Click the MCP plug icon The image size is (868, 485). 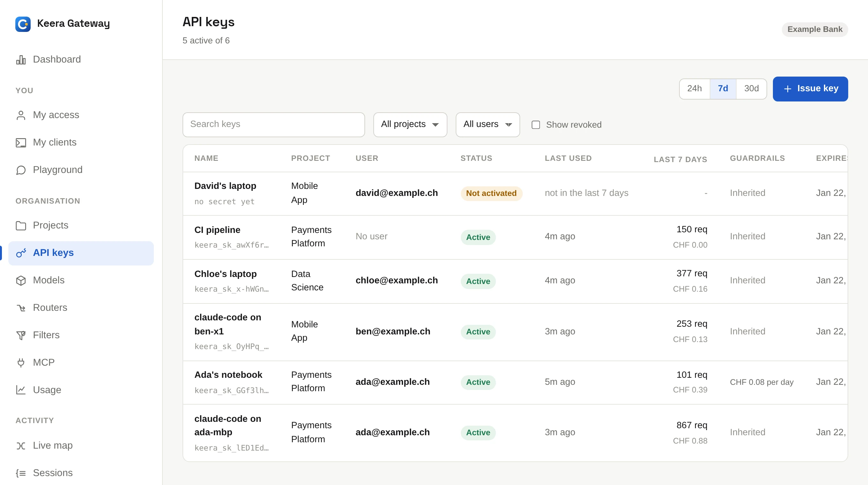21,363
